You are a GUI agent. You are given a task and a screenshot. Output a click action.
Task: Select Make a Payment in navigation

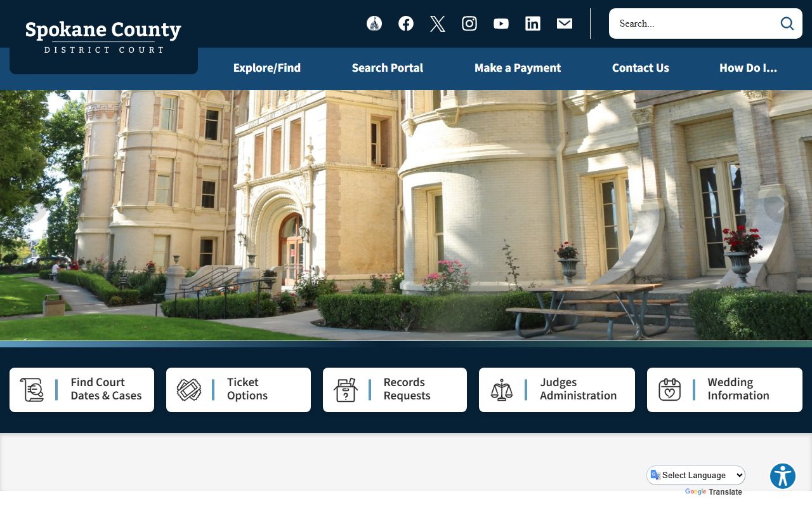tap(518, 68)
